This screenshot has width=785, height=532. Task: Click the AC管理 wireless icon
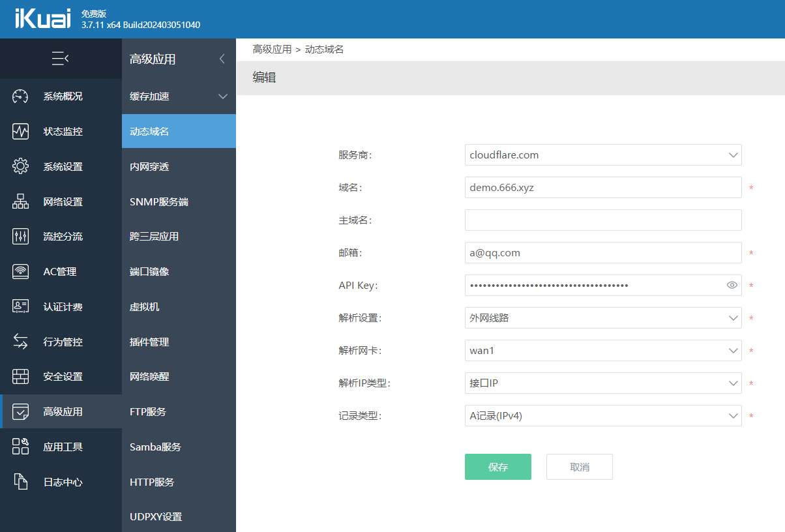21,271
